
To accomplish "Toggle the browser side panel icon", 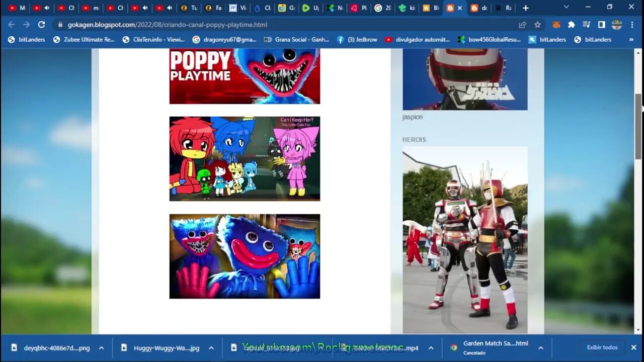I will (601, 25).
